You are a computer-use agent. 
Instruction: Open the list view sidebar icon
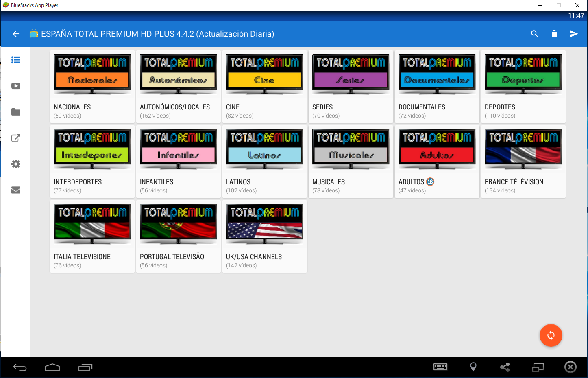tap(16, 60)
